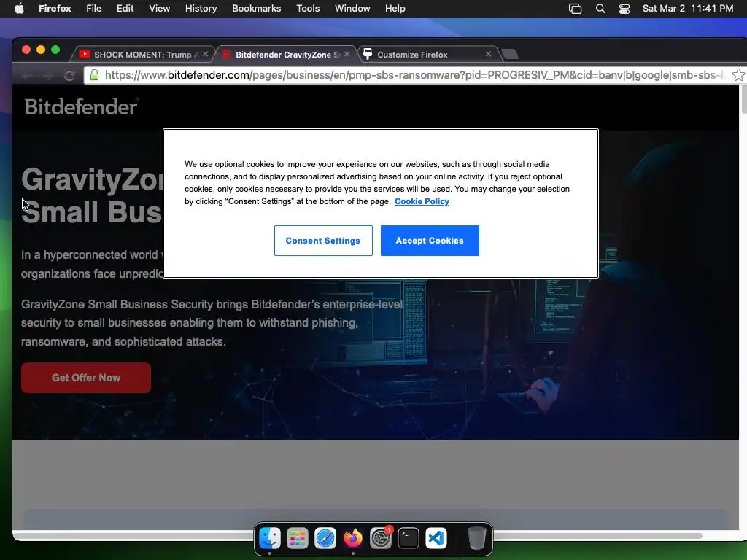
Task: Open the Tools menu
Action: [308, 9]
